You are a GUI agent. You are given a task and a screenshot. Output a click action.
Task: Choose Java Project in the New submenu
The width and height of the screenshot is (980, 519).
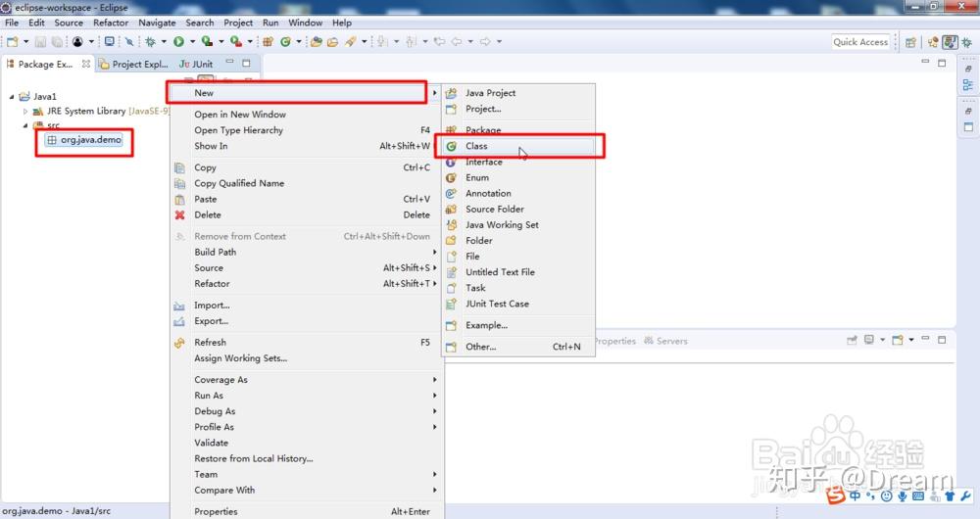(x=518, y=93)
